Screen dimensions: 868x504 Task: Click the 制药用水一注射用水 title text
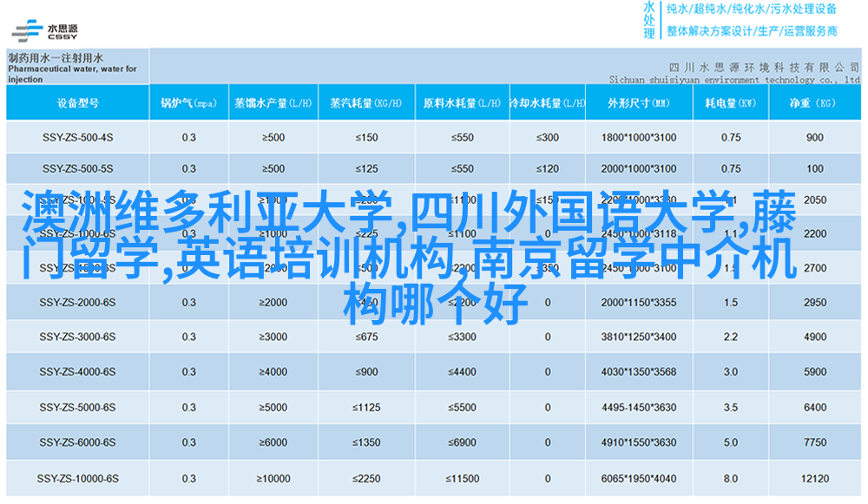56,57
